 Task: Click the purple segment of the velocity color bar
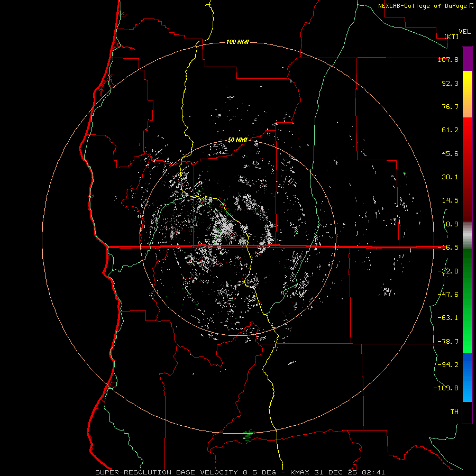tap(467, 59)
